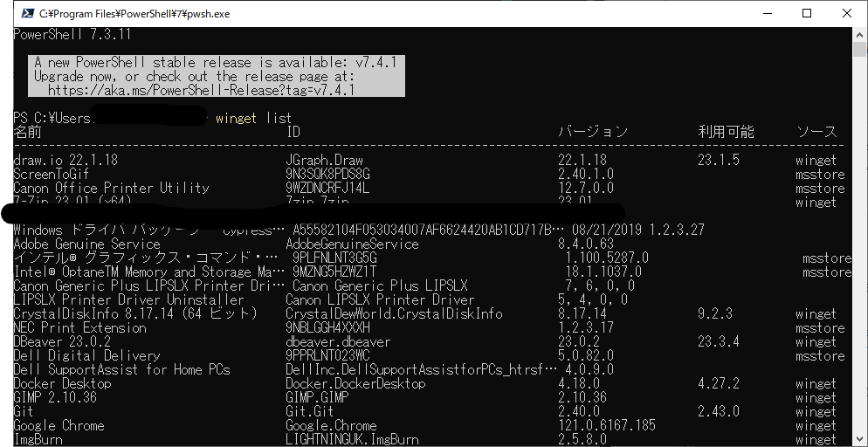Click Canon LIPSLX Printer Driver ID
This screenshot has height=447, width=868.
tap(380, 299)
